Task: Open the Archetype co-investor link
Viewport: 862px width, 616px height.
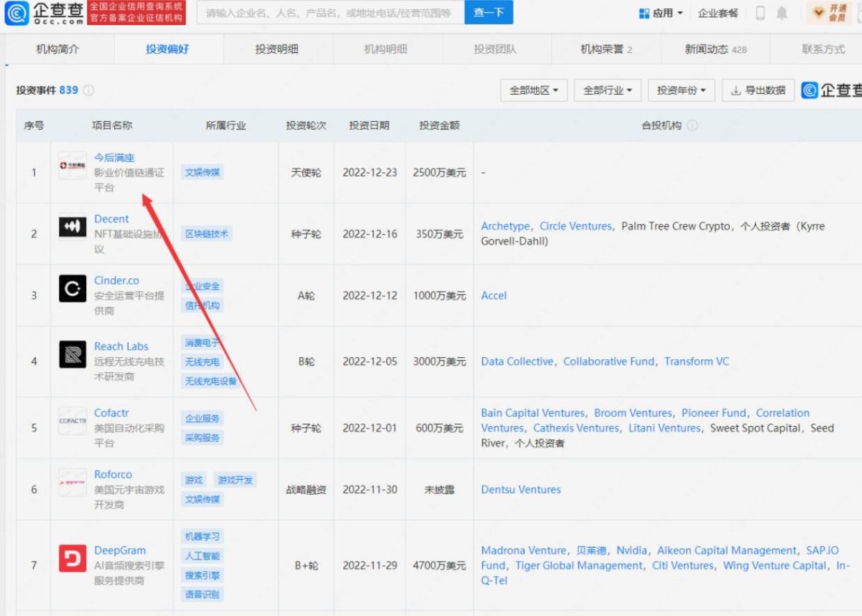Action: click(506, 226)
